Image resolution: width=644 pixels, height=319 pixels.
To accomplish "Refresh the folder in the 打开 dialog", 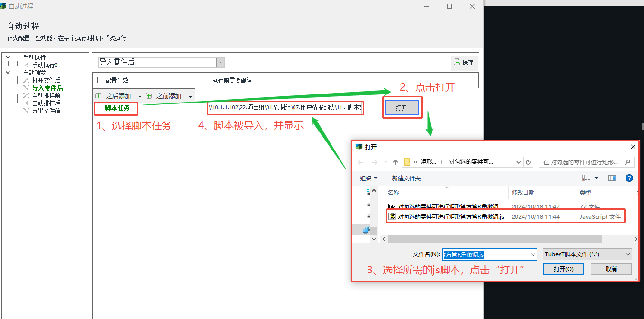I will coord(529,162).
